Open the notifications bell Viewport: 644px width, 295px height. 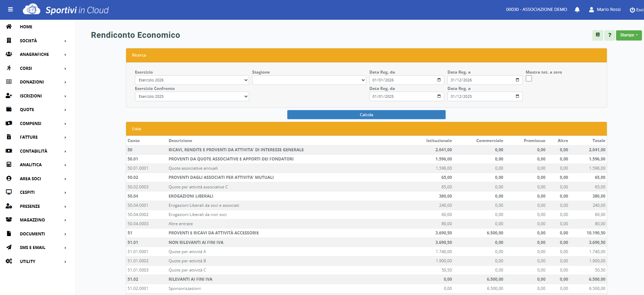click(x=577, y=10)
